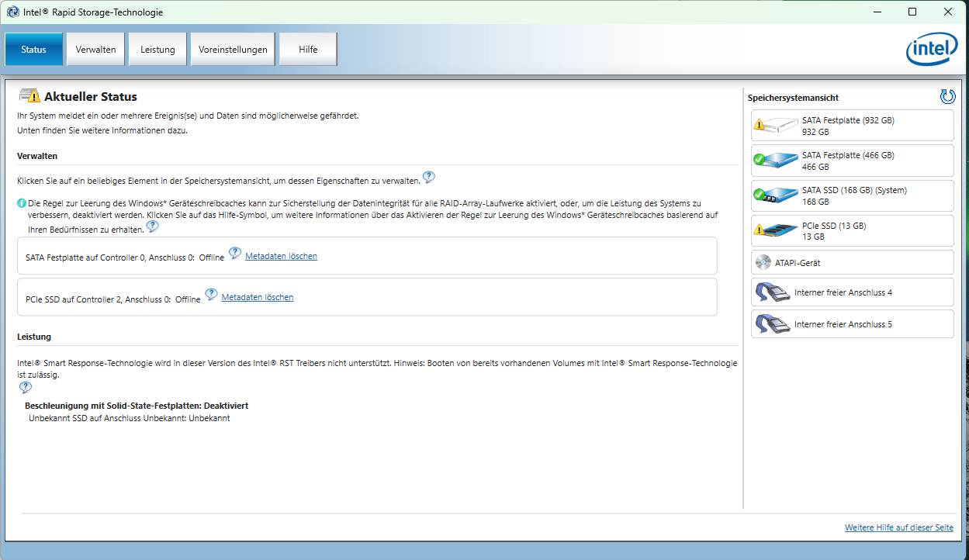Select the SATA SSD (168 GB) System entry
This screenshot has height=560, width=969.
click(x=852, y=195)
